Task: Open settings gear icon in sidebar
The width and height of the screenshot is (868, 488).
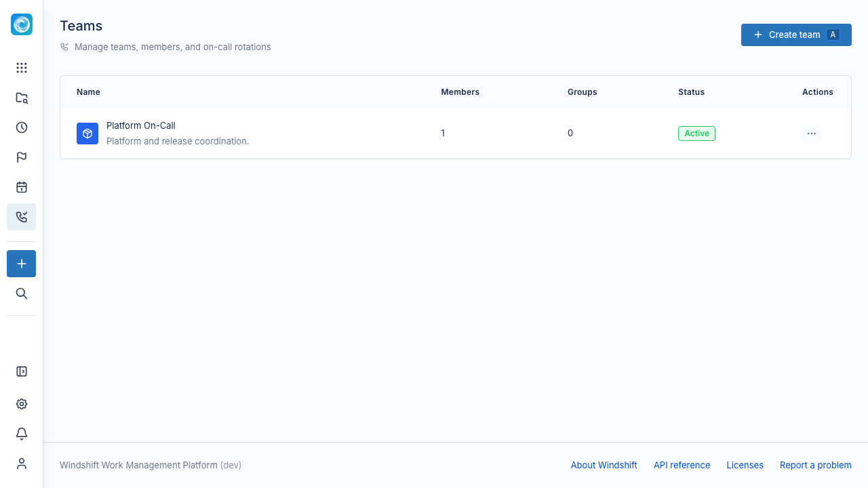Action: [22, 404]
